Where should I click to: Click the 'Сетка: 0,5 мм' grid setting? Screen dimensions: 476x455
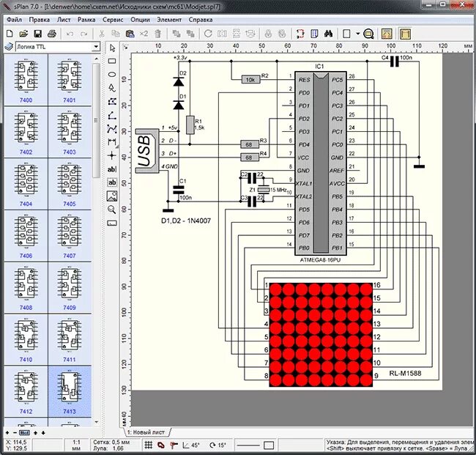111,443
